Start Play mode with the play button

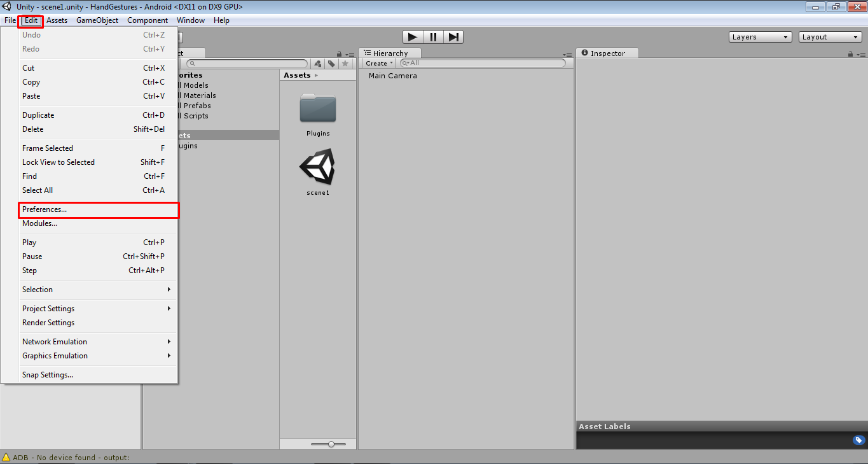(413, 37)
